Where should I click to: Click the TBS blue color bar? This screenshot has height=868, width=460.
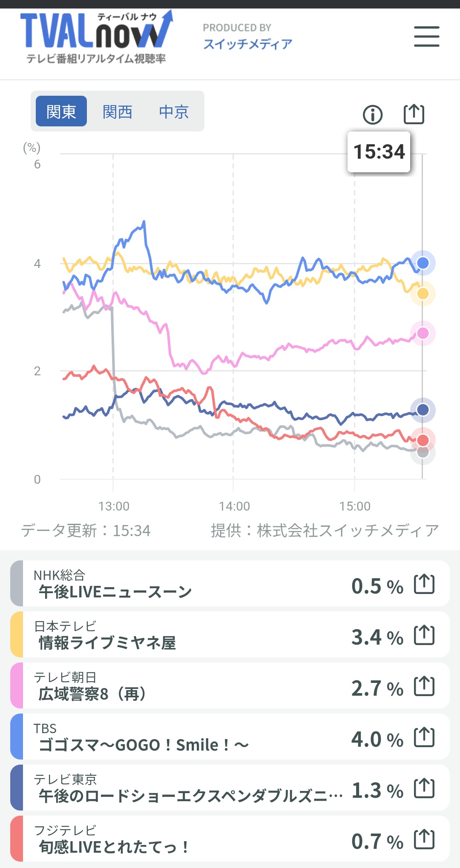pos(17,737)
